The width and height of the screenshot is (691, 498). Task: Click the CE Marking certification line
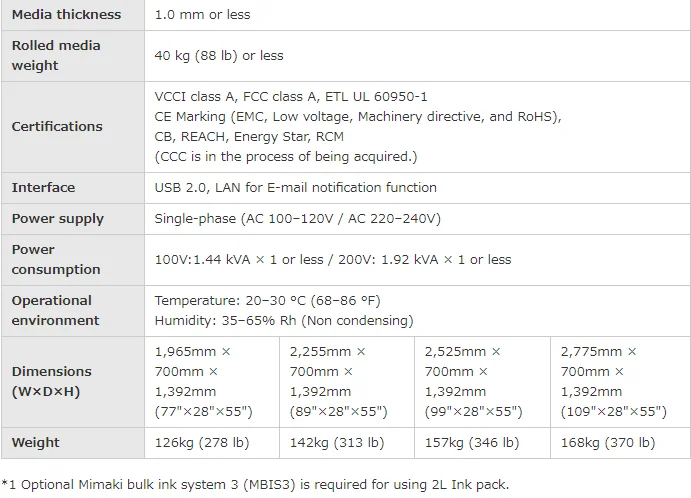click(x=357, y=117)
